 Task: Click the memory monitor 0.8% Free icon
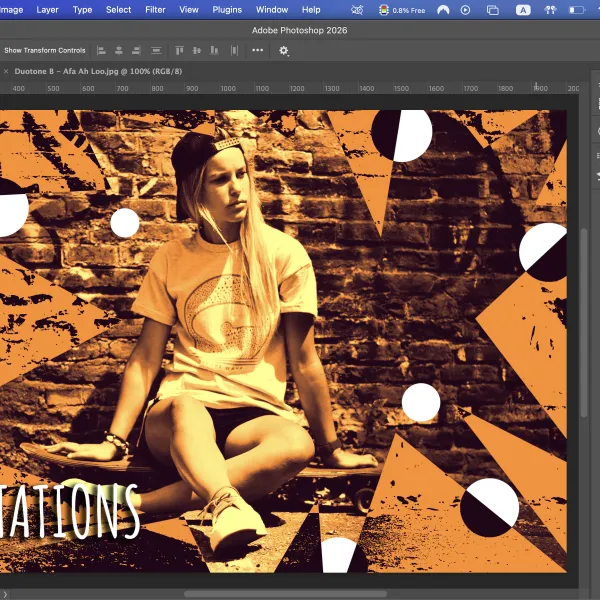point(402,10)
